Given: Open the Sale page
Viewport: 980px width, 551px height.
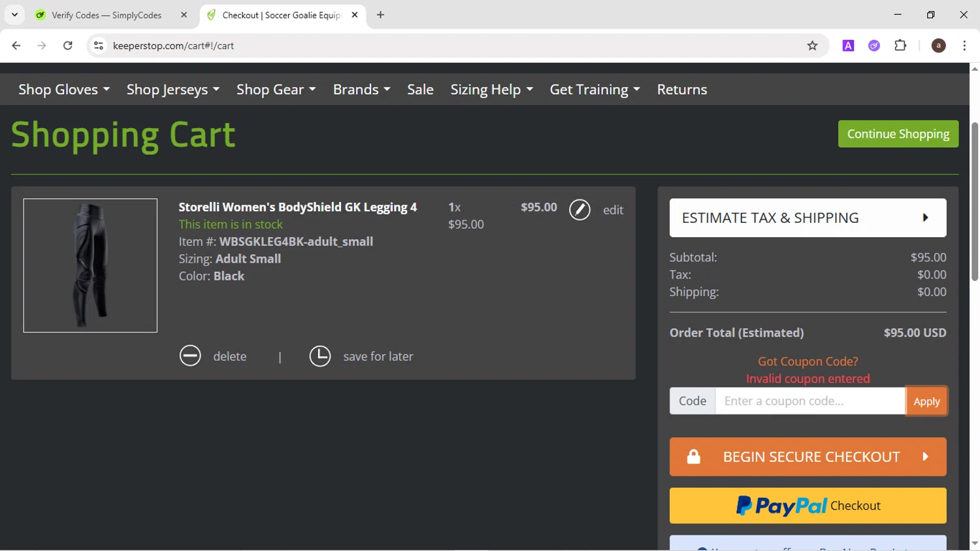Looking at the screenshot, I should [420, 90].
